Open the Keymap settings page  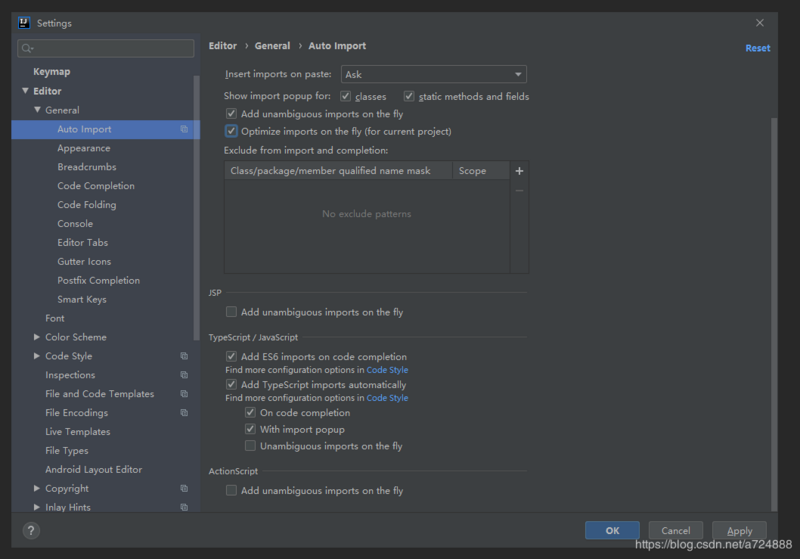(52, 72)
